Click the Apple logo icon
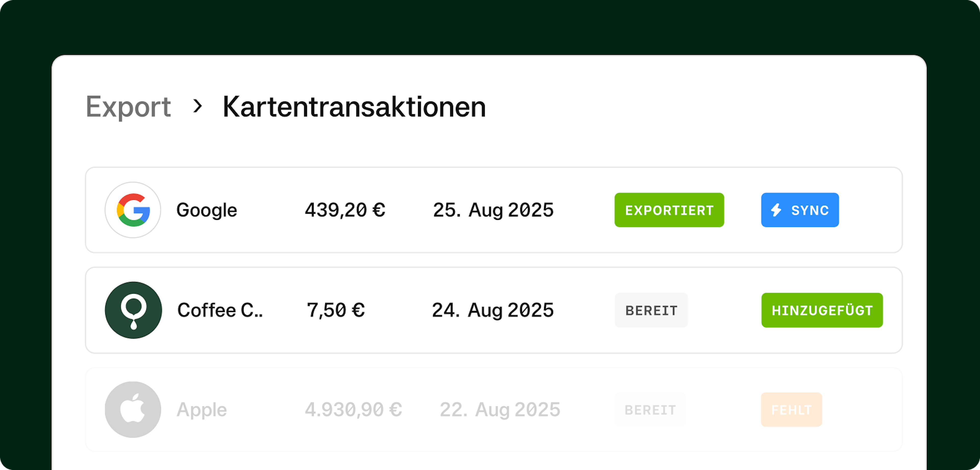The height and width of the screenshot is (470, 980). tap(133, 410)
